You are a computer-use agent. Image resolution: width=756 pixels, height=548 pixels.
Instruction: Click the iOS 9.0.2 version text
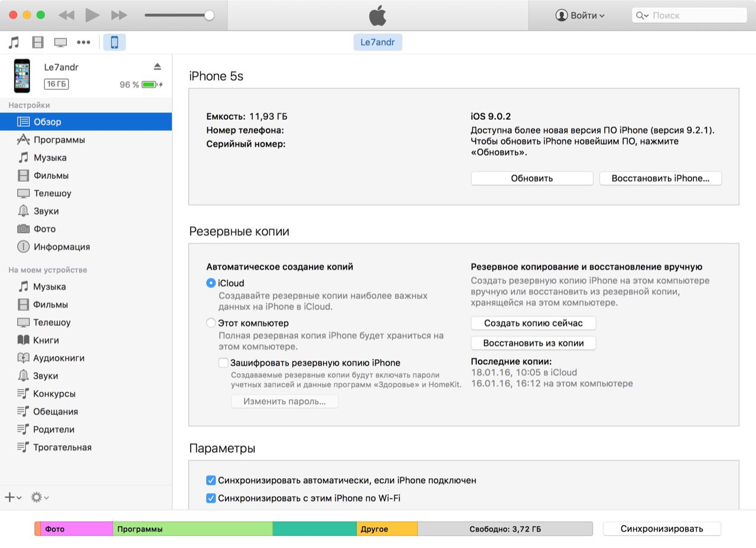pos(491,116)
